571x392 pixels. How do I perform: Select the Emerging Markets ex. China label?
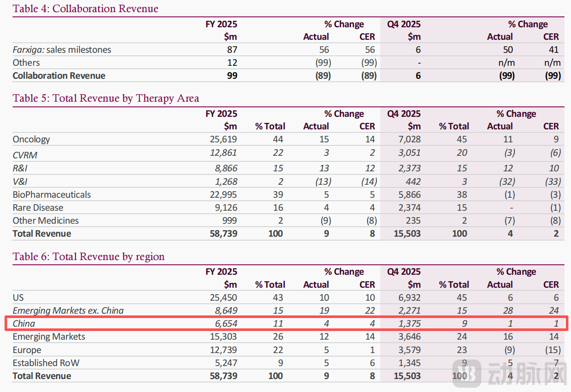tap(68, 311)
